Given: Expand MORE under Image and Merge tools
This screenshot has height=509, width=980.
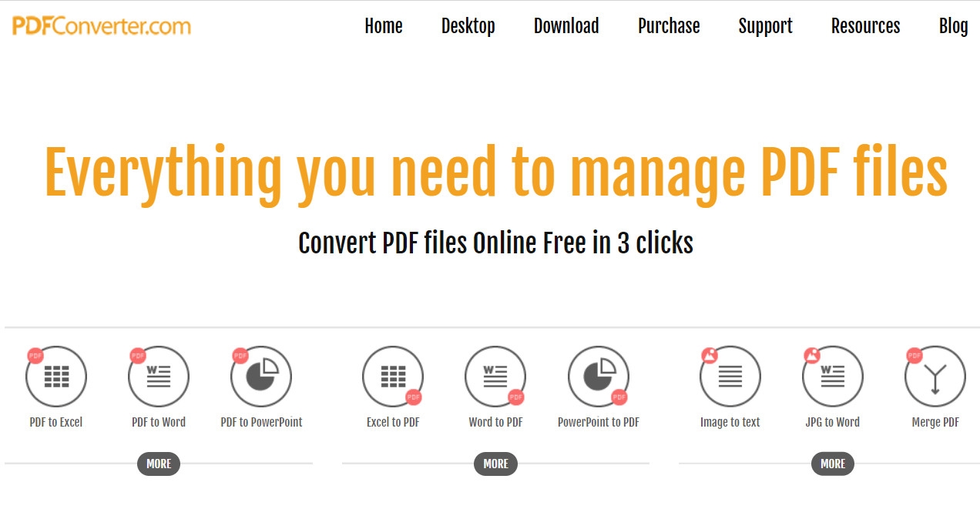Looking at the screenshot, I should click(833, 464).
